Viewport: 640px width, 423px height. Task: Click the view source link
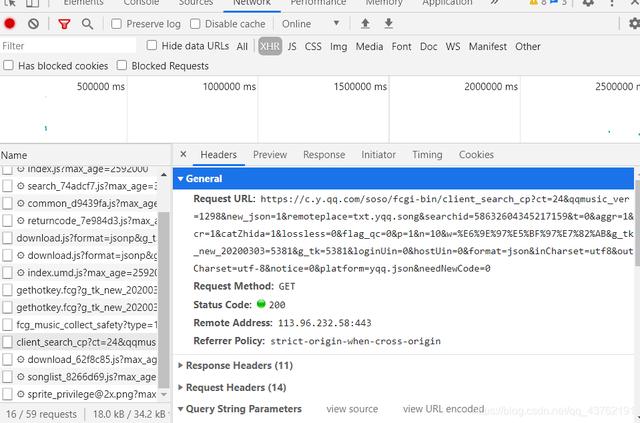pyautogui.click(x=352, y=409)
